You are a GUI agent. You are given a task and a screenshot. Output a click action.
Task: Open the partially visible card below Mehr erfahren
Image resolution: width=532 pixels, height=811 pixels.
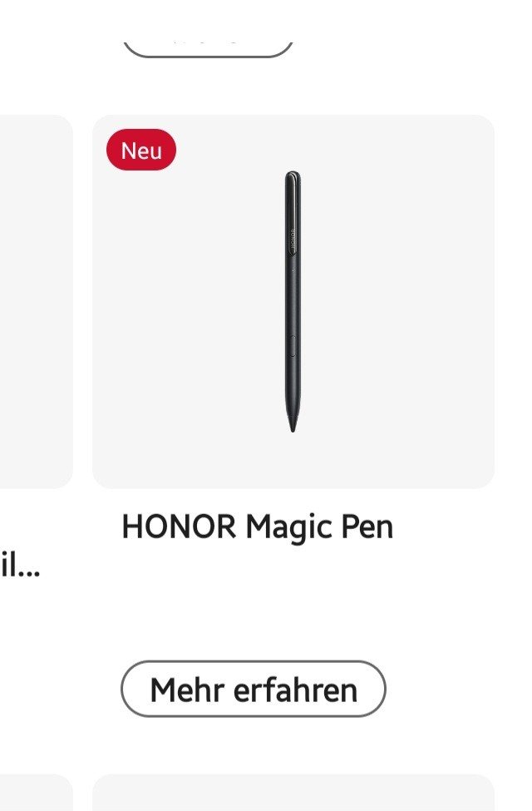pyautogui.click(x=293, y=793)
